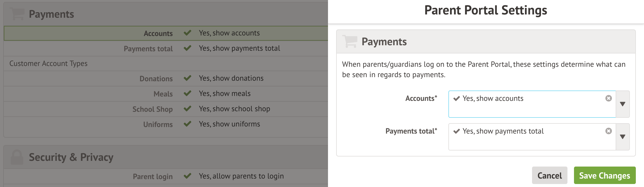Viewport: 644px width, 187px height.
Task: Click the Cancel button
Action: (549, 175)
